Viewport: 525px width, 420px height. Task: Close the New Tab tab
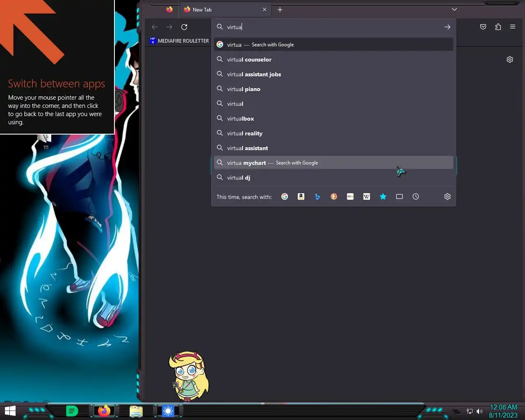pos(265,10)
